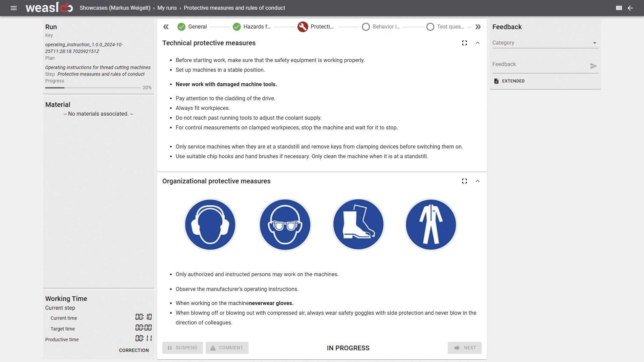Select the Behavior step circle

366,27
